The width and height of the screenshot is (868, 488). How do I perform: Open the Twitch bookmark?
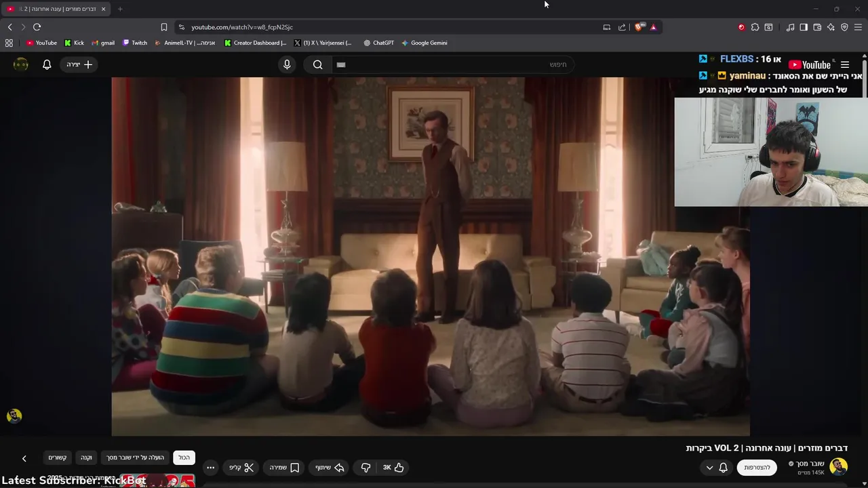pos(134,43)
